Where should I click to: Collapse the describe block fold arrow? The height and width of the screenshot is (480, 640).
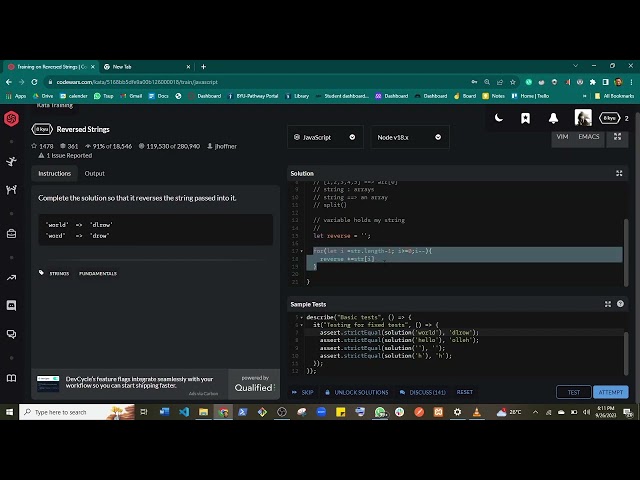tap(302, 317)
